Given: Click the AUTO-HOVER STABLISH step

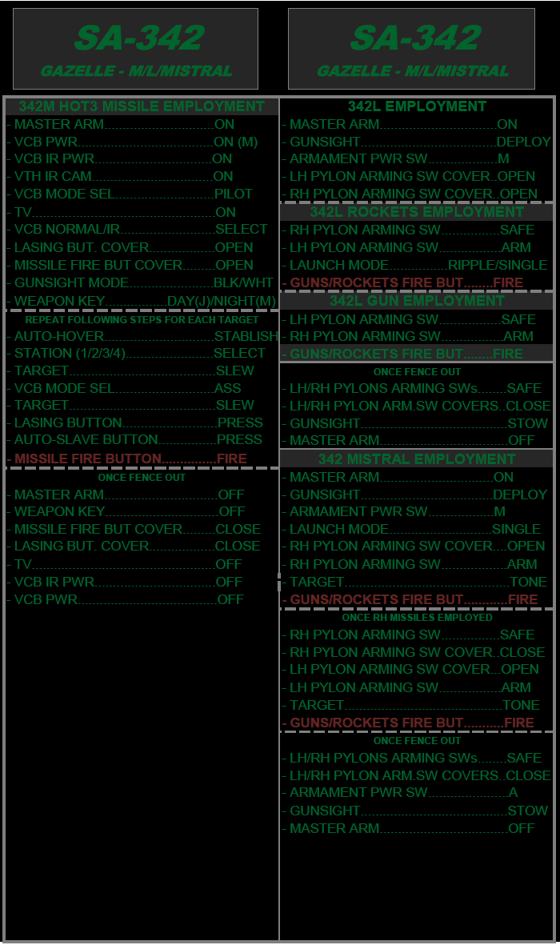Looking at the screenshot, I should click(142, 336).
